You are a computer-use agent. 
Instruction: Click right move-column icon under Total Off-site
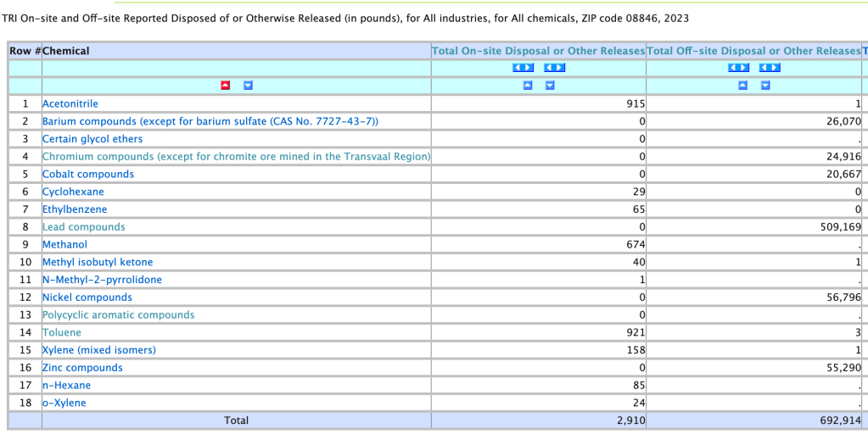(x=770, y=68)
